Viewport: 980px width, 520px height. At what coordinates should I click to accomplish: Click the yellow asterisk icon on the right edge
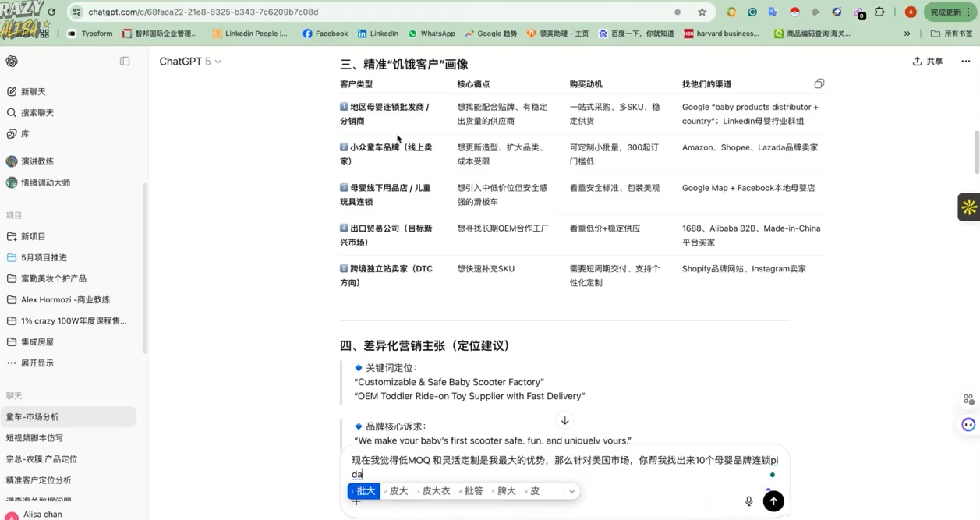(x=968, y=207)
